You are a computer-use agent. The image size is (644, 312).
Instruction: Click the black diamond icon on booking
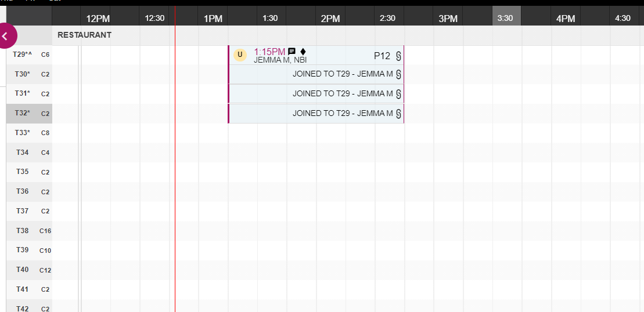pos(303,52)
